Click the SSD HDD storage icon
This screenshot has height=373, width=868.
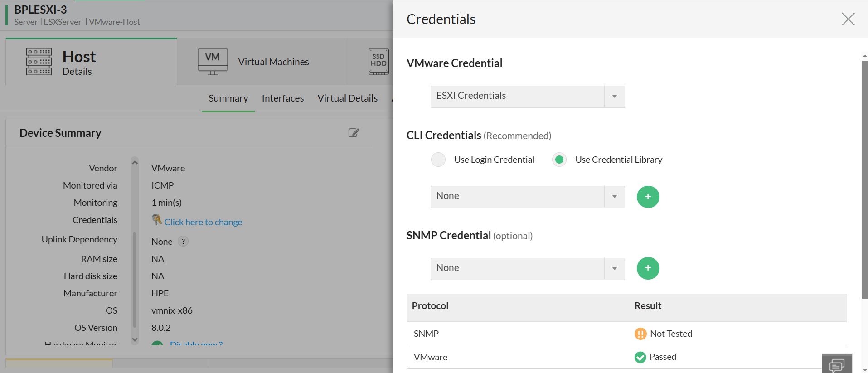coord(378,62)
